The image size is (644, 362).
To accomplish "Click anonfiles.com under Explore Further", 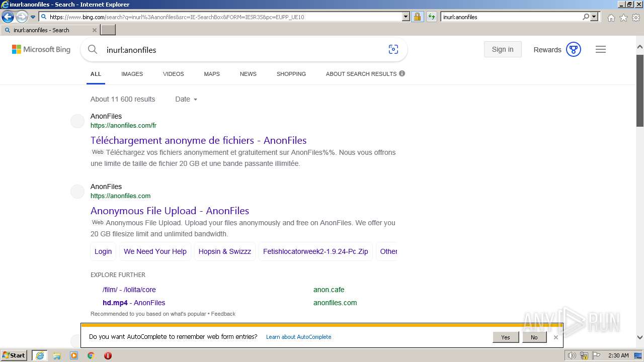I will click(335, 303).
